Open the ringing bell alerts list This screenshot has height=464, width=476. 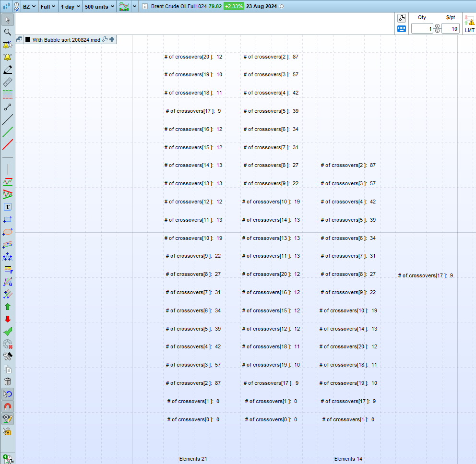(8, 57)
